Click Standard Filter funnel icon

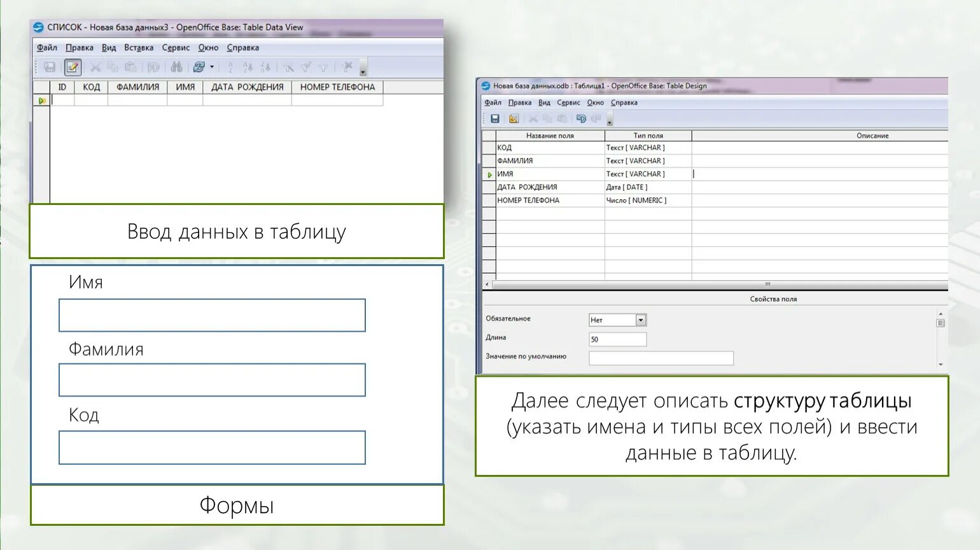coord(323,67)
